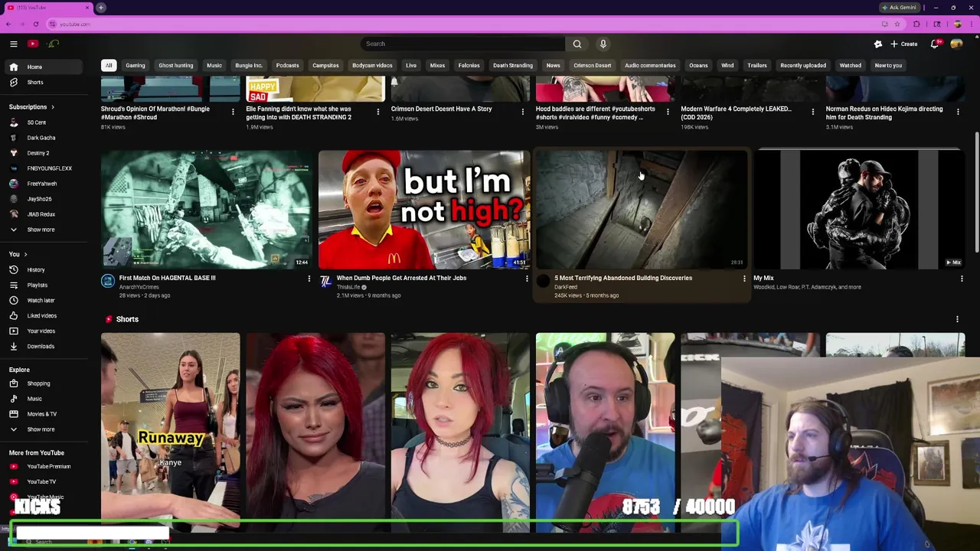Open JayShe26 subscription channel

point(39,199)
